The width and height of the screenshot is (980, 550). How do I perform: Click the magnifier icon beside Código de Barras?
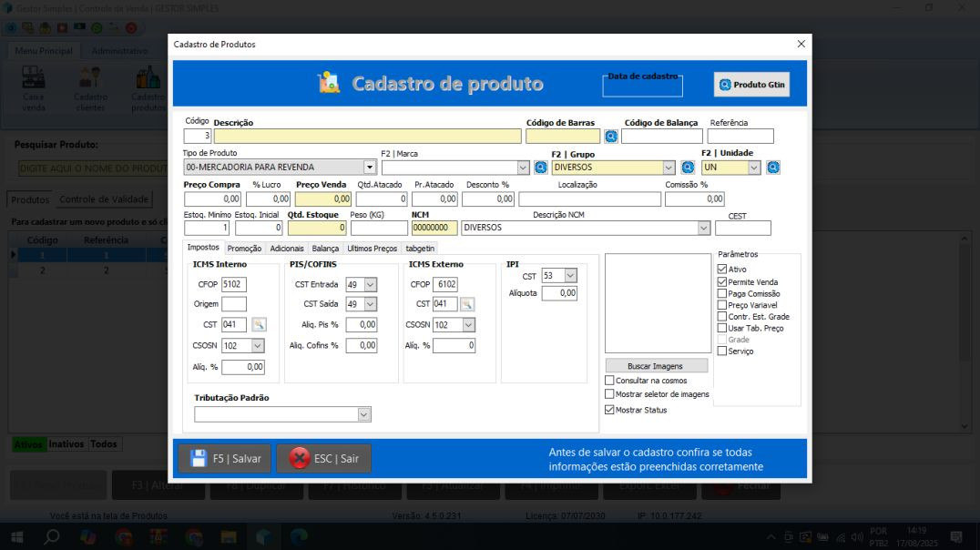(611, 135)
